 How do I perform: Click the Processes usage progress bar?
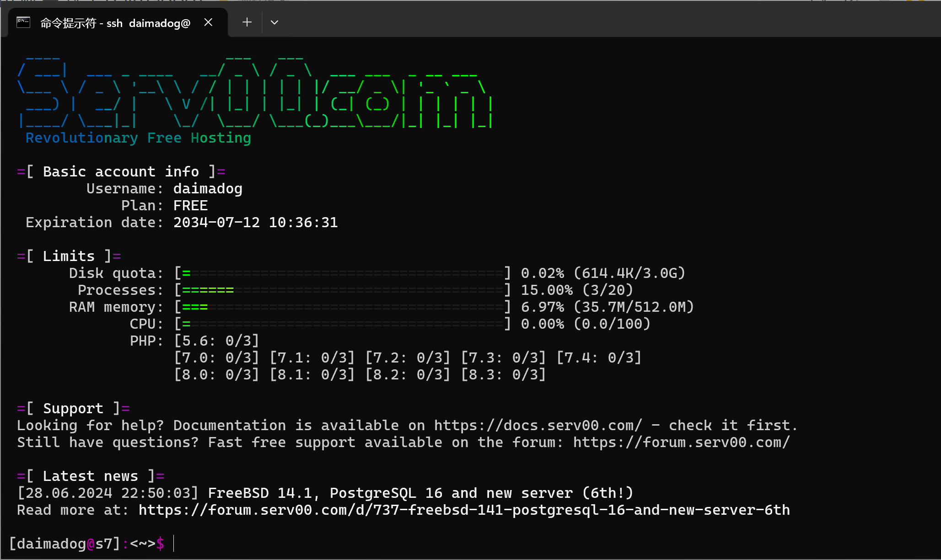(343, 290)
